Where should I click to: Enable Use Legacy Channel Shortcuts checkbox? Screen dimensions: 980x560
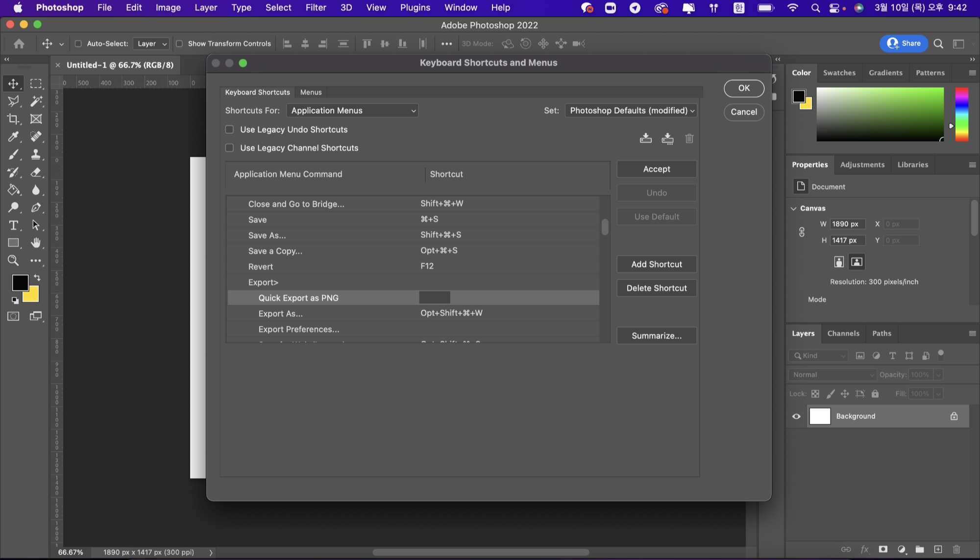(229, 148)
